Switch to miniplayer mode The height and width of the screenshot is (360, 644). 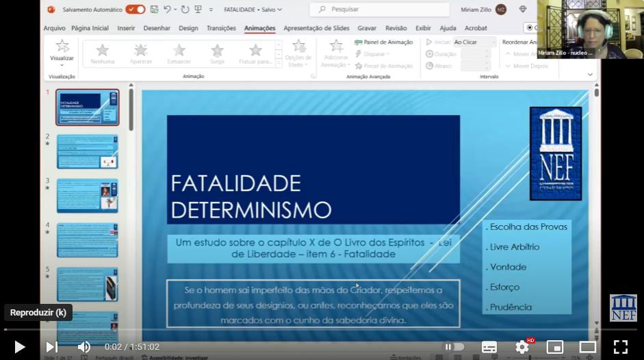[x=554, y=347]
